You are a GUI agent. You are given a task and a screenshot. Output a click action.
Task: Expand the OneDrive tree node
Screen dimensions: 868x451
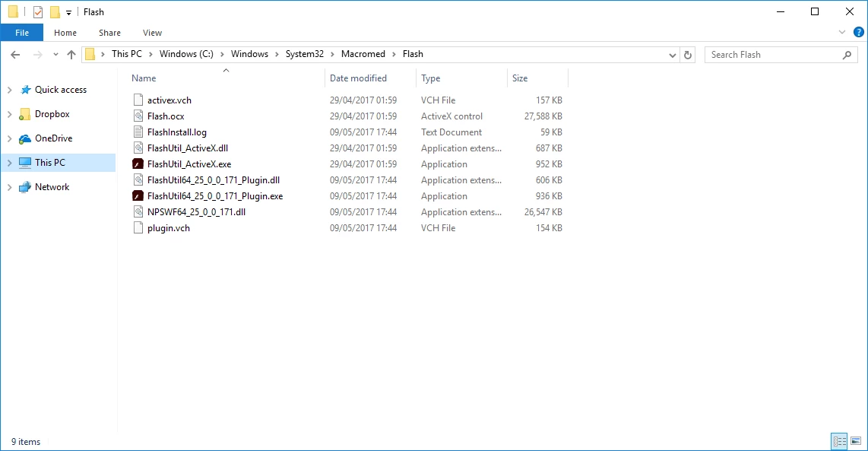point(9,138)
